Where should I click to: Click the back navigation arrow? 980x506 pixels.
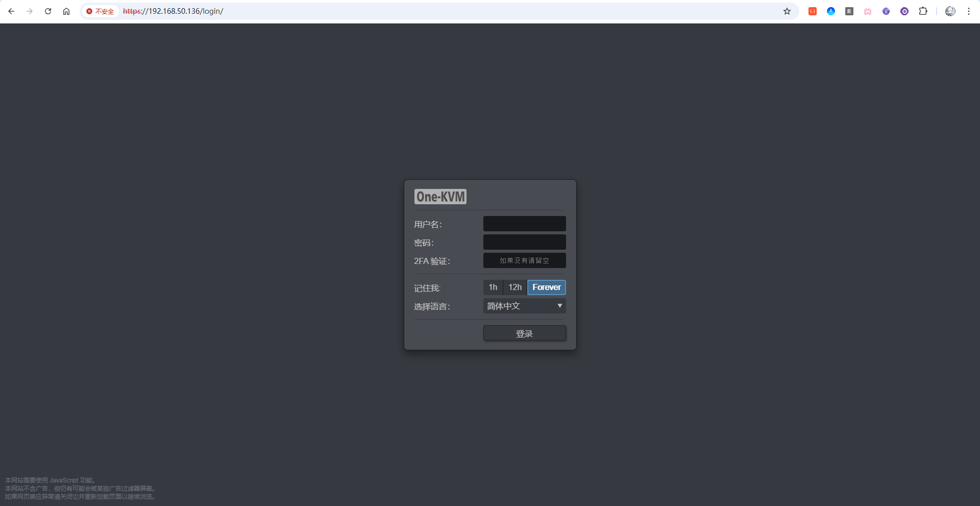click(x=11, y=11)
